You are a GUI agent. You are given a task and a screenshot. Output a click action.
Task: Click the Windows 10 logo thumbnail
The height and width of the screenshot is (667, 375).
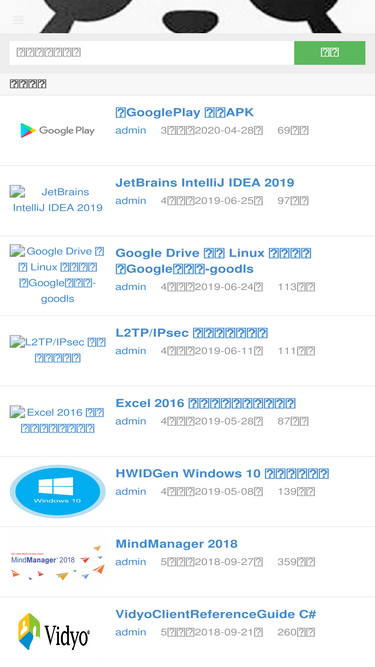pos(57,491)
